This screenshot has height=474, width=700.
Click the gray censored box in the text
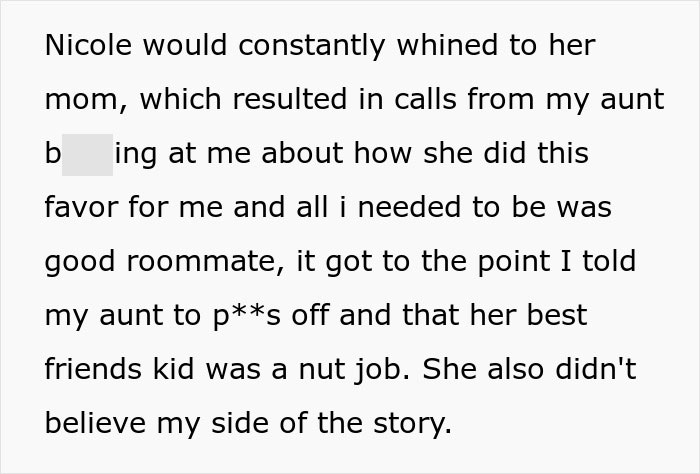click(87, 155)
